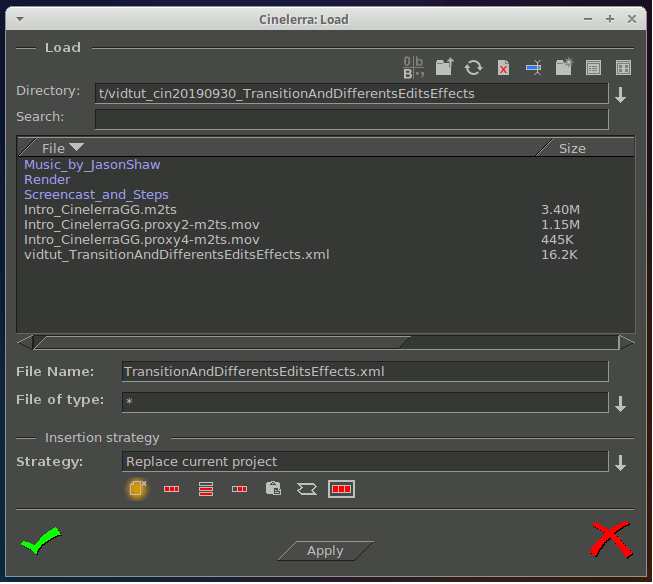
Task: Click the size number format icon
Action: pos(414,68)
